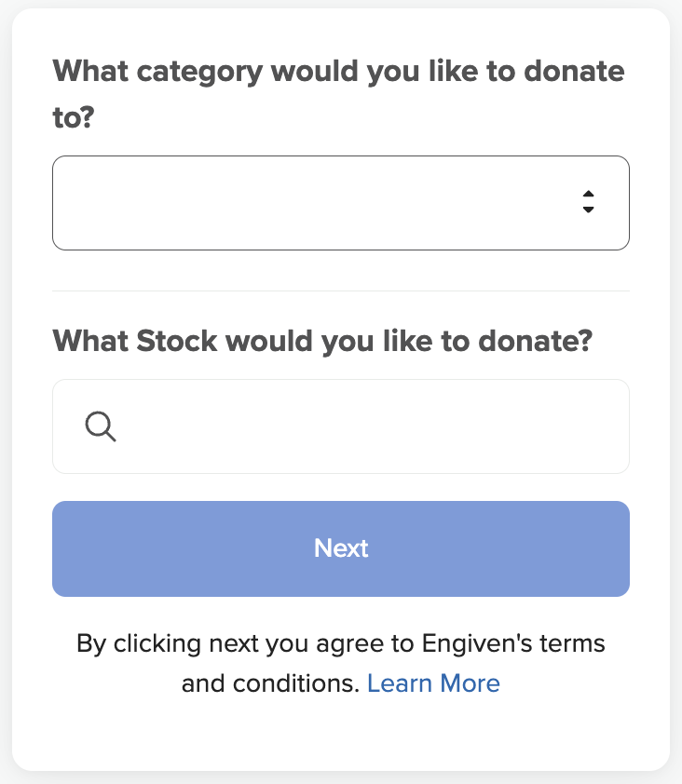Select the blank category combo box

pyautogui.click(x=340, y=203)
